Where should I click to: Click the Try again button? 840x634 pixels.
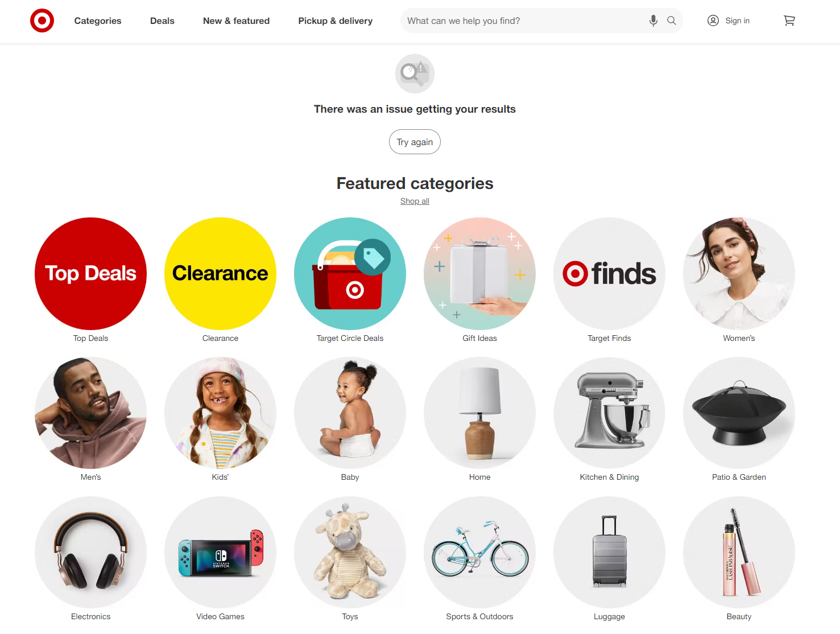(415, 142)
